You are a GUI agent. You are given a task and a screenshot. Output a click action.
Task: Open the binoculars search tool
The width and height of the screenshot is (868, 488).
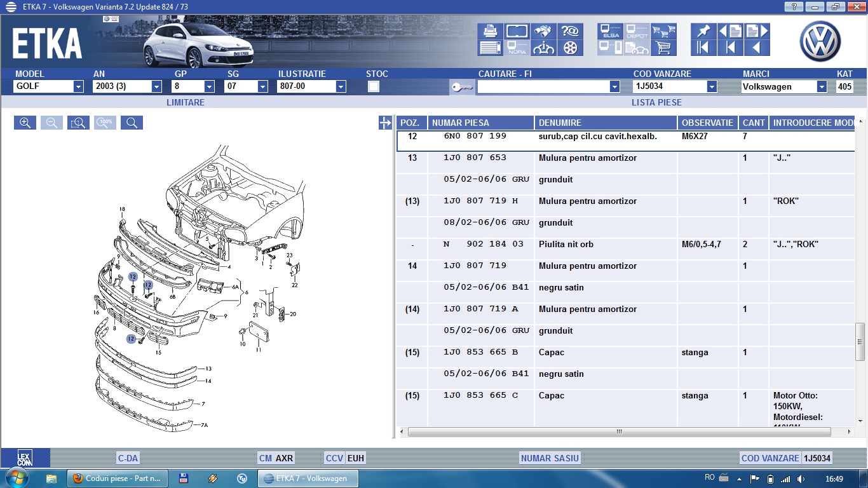point(543,31)
